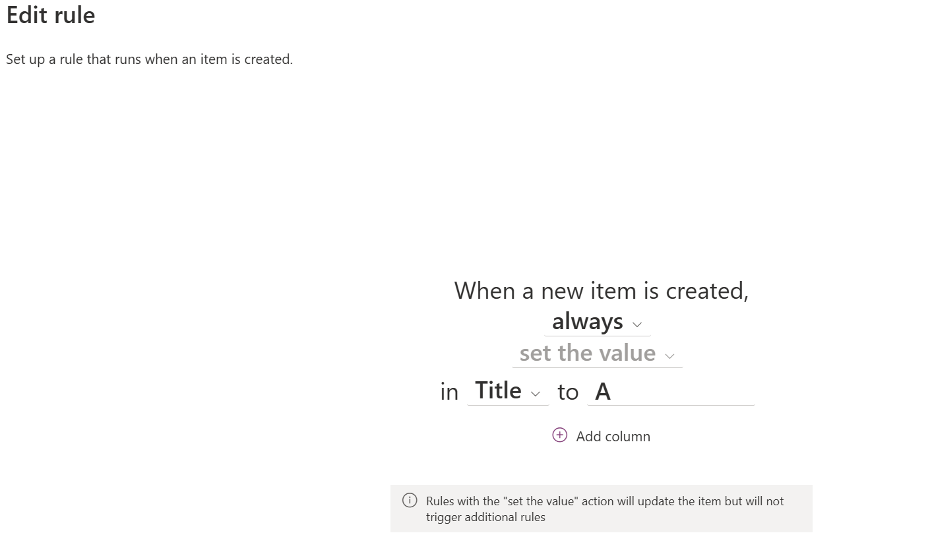The image size is (932, 560).
Task: Open the "always" condition dropdown
Action: (x=588, y=322)
